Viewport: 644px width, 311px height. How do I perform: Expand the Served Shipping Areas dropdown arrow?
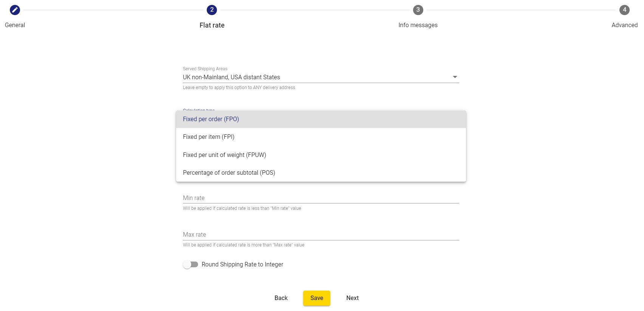pyautogui.click(x=455, y=77)
